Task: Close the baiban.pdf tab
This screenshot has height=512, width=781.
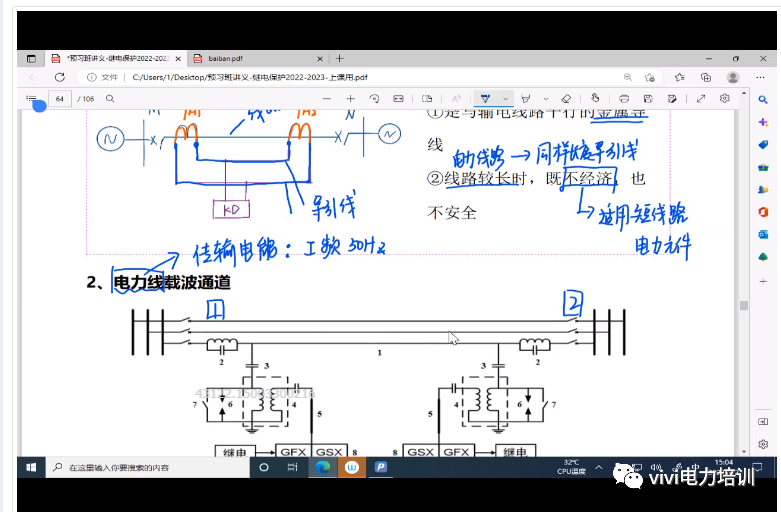Action: [x=320, y=59]
